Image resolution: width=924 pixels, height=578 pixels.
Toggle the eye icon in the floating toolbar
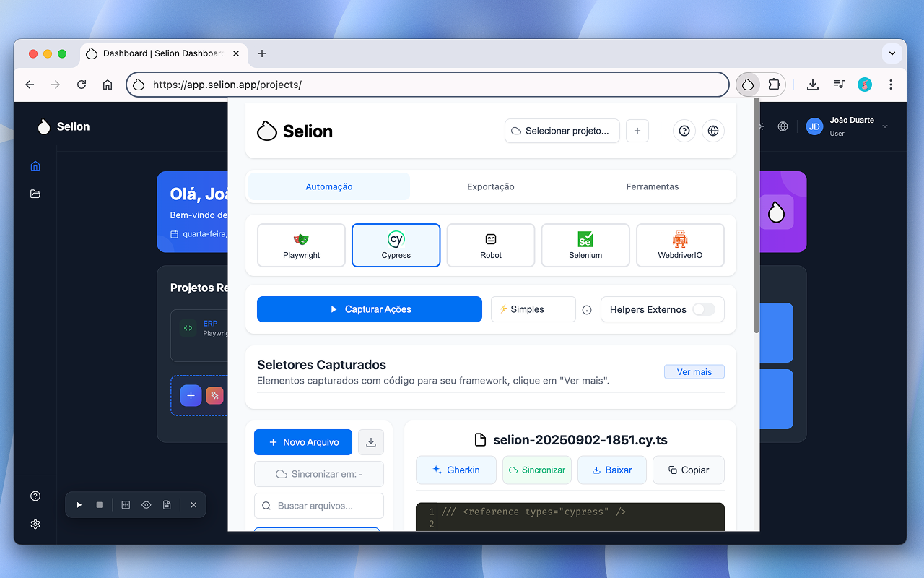click(x=147, y=504)
